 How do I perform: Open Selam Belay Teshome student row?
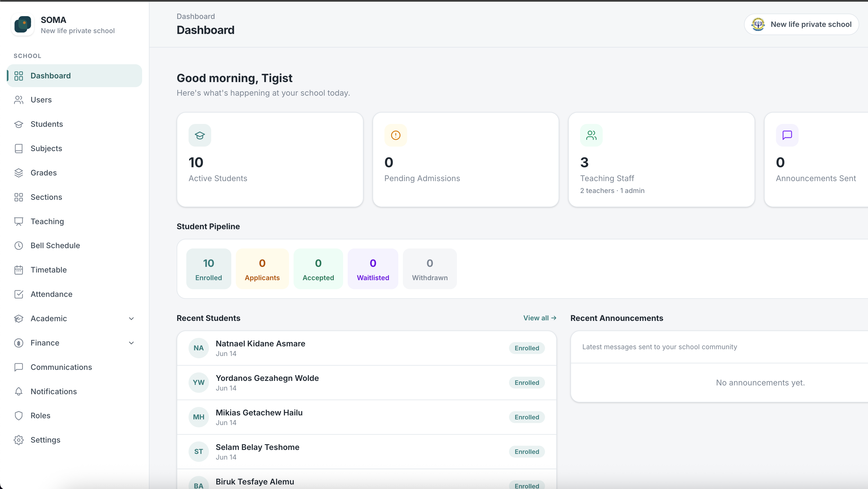coord(367,452)
